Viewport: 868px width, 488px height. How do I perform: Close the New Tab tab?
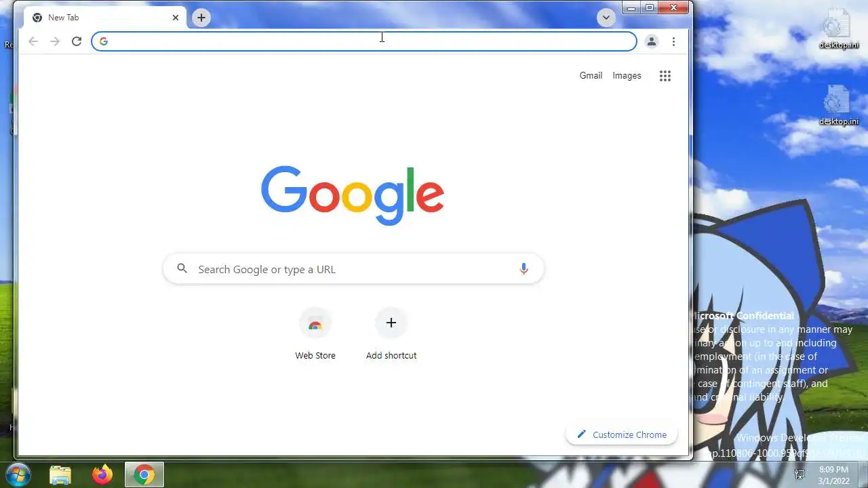pos(176,18)
